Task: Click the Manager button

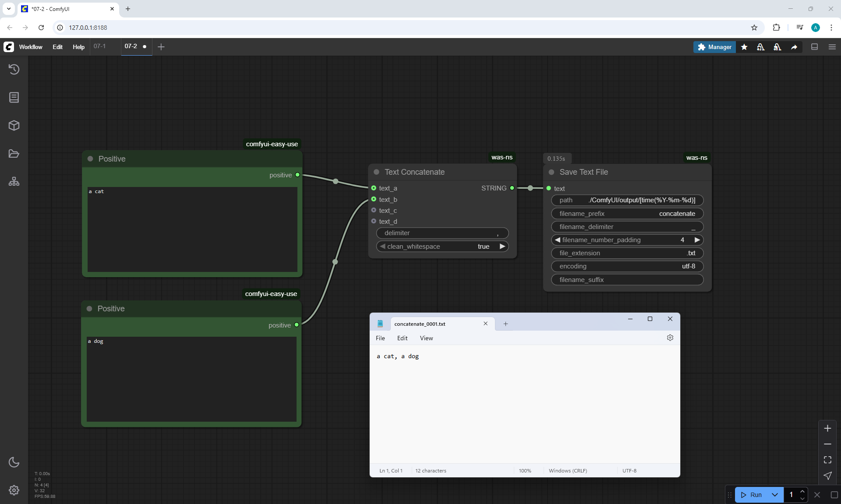Action: pyautogui.click(x=714, y=47)
